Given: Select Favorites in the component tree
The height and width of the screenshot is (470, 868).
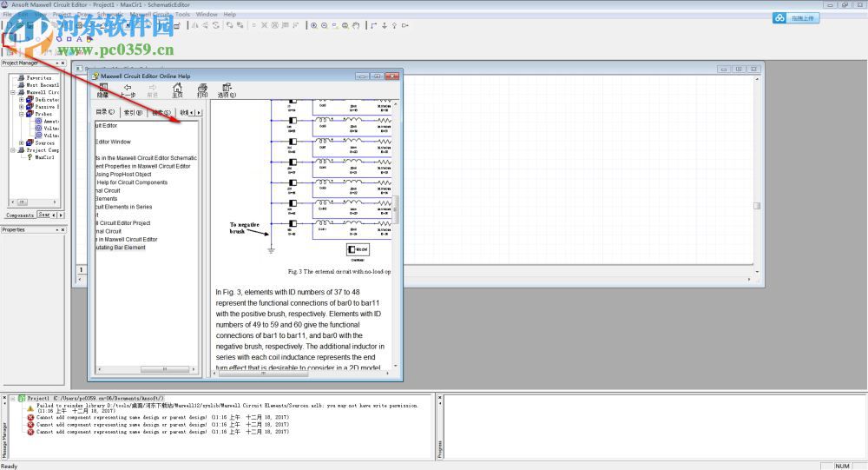Looking at the screenshot, I should pyautogui.click(x=39, y=78).
